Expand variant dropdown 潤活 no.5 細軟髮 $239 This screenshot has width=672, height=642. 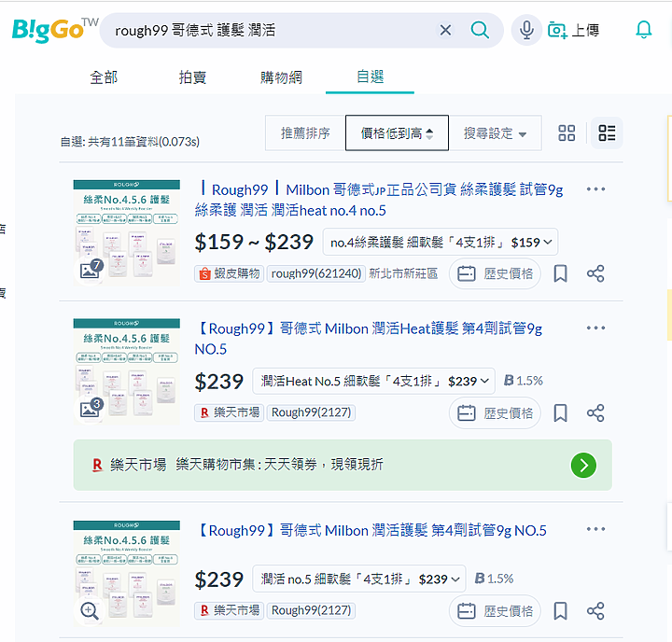point(359,579)
